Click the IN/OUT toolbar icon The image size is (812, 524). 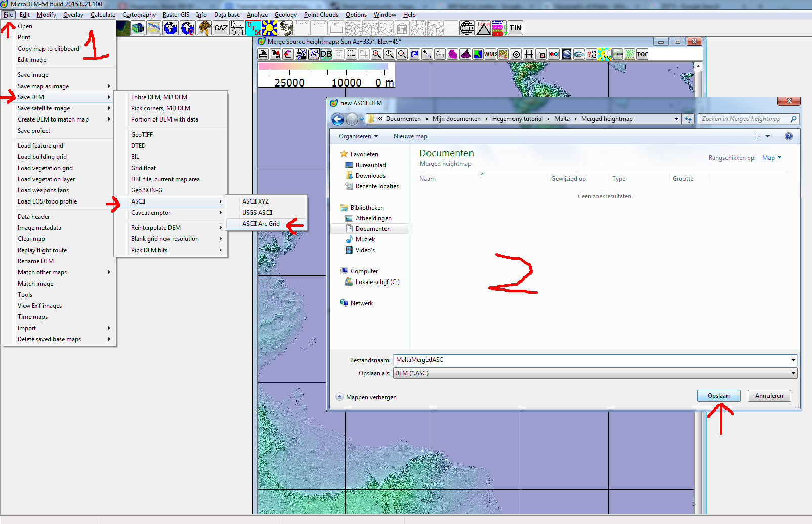point(237,28)
